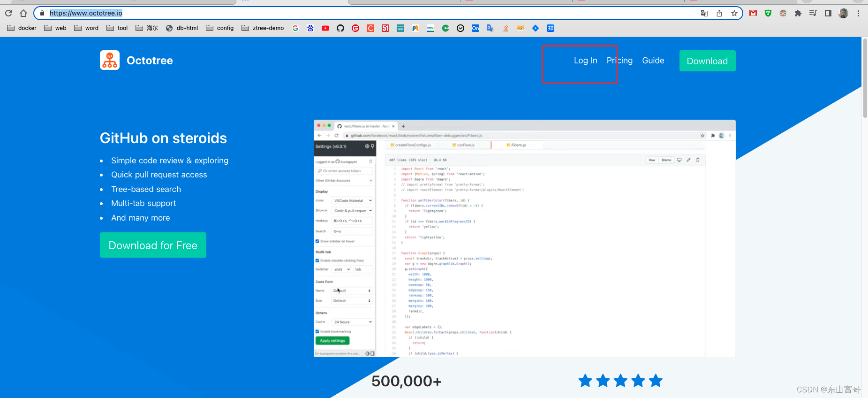Open the docker bookmarks folder
The width and height of the screenshot is (868, 398).
22,28
